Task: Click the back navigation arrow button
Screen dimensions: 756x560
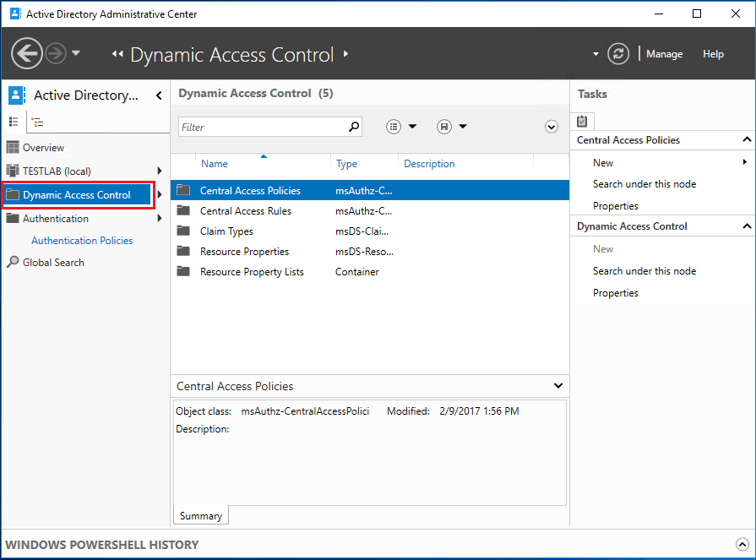Action: tap(27, 54)
